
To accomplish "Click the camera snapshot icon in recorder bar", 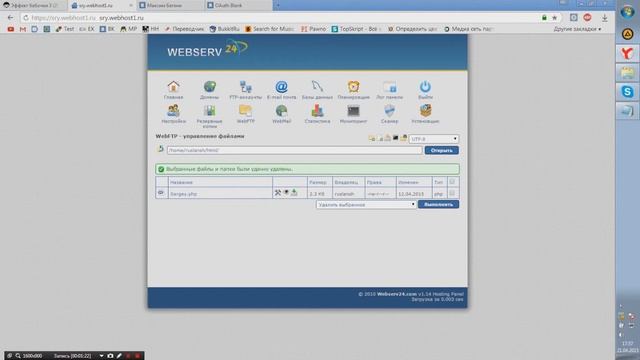I will 110,356.
